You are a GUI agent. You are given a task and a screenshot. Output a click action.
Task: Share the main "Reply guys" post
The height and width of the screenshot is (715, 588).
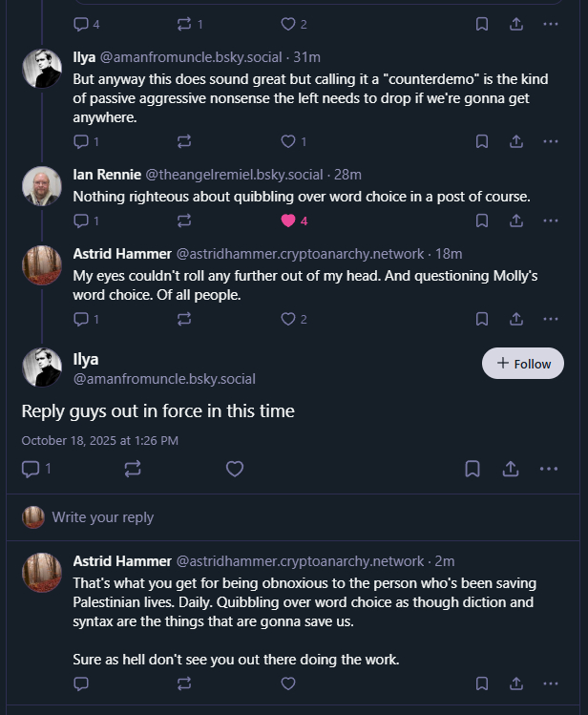coord(511,469)
